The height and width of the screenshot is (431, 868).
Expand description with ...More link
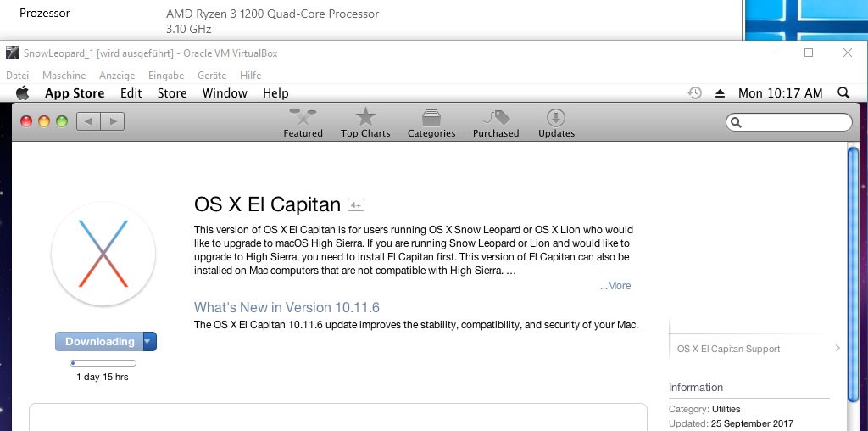615,286
